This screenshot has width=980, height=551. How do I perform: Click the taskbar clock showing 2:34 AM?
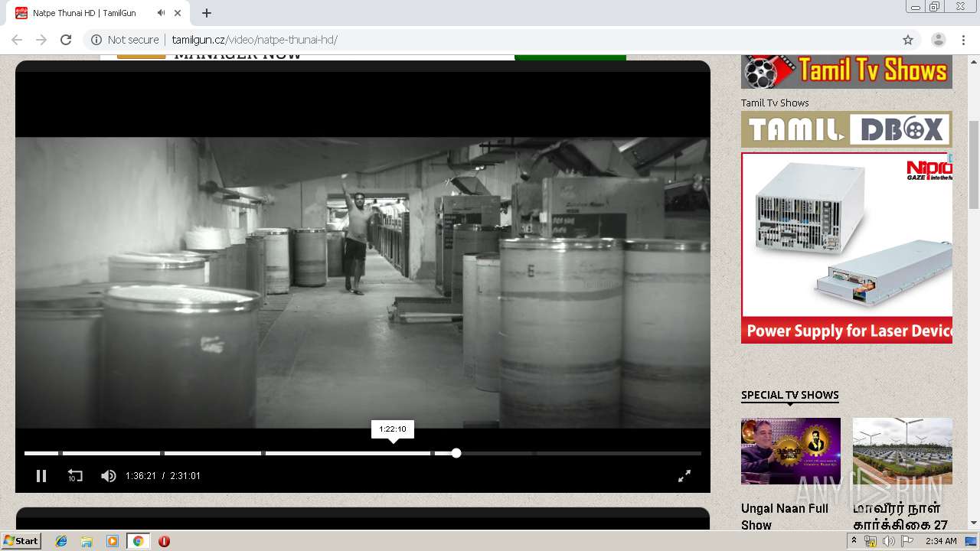tap(941, 541)
